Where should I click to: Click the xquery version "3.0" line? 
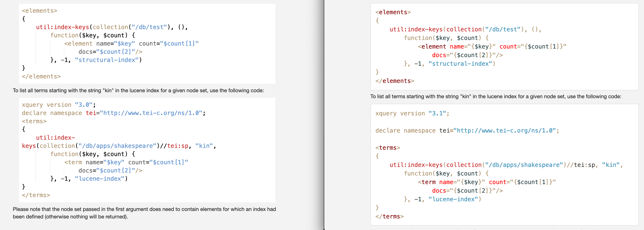[58, 105]
